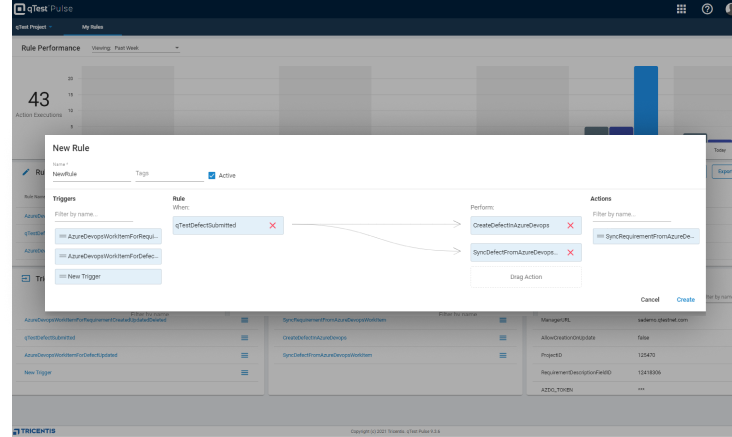Image resolution: width=732 pixels, height=437 pixels.
Task: Click the Triggers filter by name field
Action: [93, 214]
